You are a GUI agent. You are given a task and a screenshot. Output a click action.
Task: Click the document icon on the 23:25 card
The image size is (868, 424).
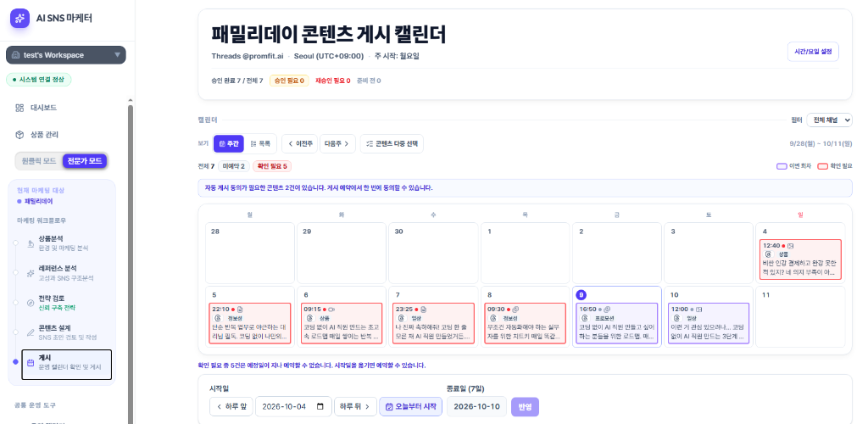pos(424,310)
